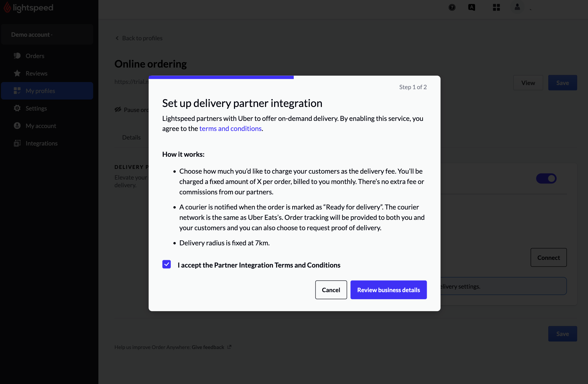Click the terms and conditions link
The width and height of the screenshot is (588, 384).
[230, 128]
